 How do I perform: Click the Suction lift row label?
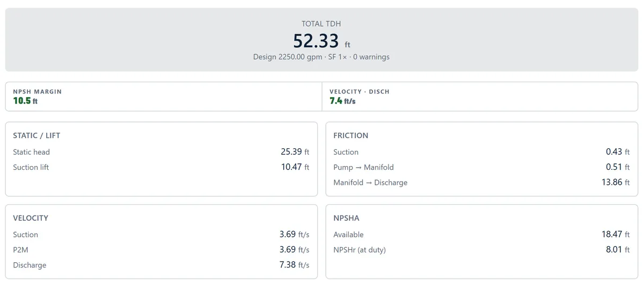(31, 167)
